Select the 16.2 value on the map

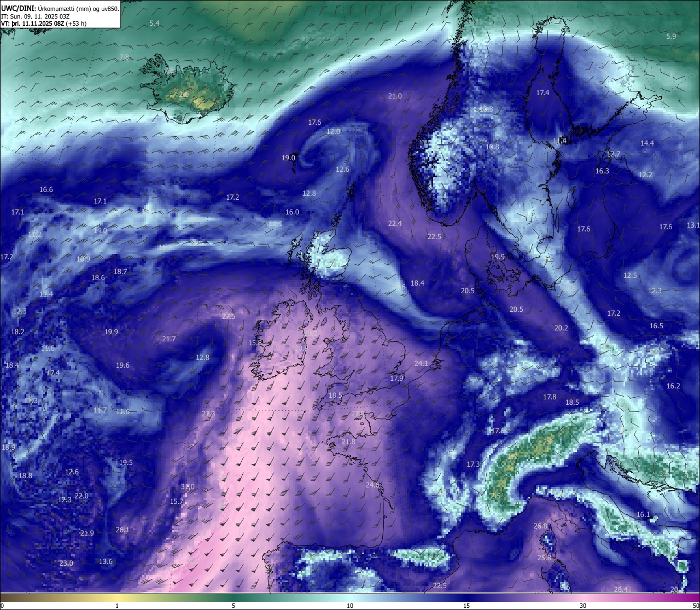673,386
